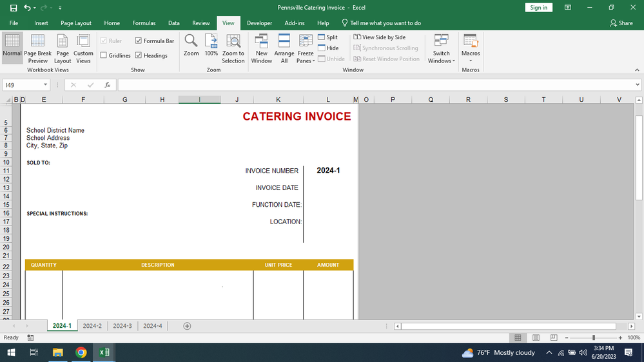This screenshot has width=644, height=362.
Task: Select all cells using the corner triangle
Action: coord(8,99)
